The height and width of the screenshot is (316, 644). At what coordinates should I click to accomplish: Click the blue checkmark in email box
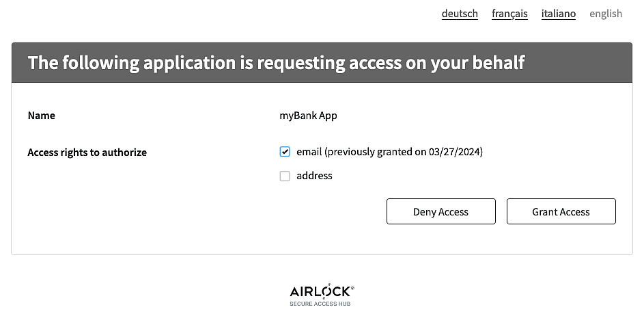(x=285, y=152)
